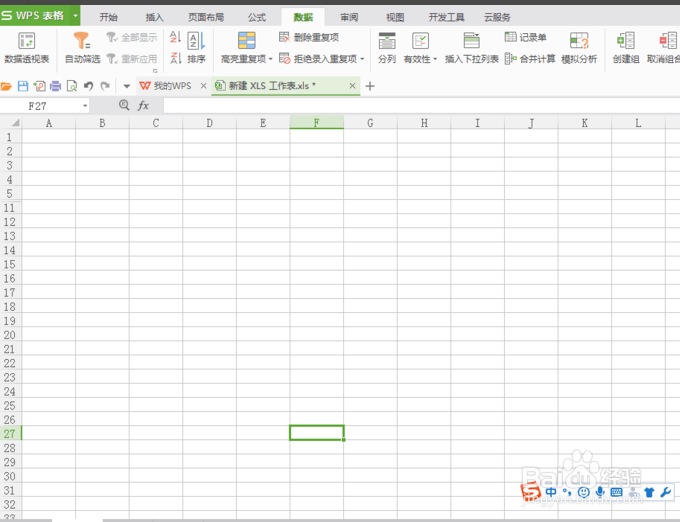Screen dimensions: 680x522
Task: Open the 数据透视表 pivot table tool
Action: (27, 47)
